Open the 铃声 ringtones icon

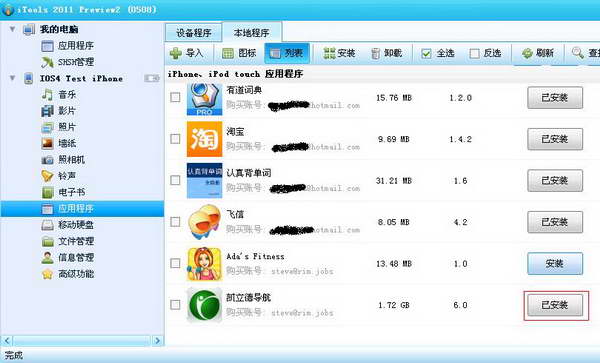point(47,176)
